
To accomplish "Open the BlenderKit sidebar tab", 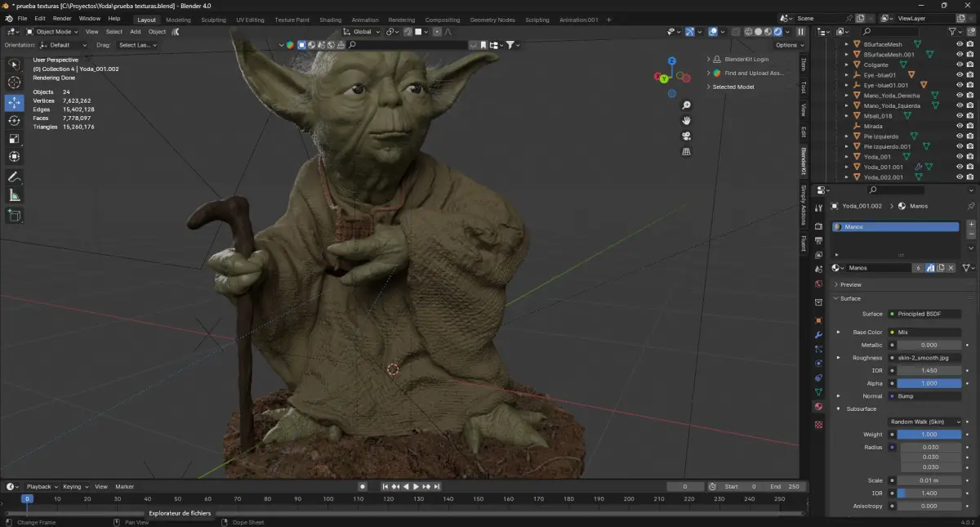I will click(804, 162).
